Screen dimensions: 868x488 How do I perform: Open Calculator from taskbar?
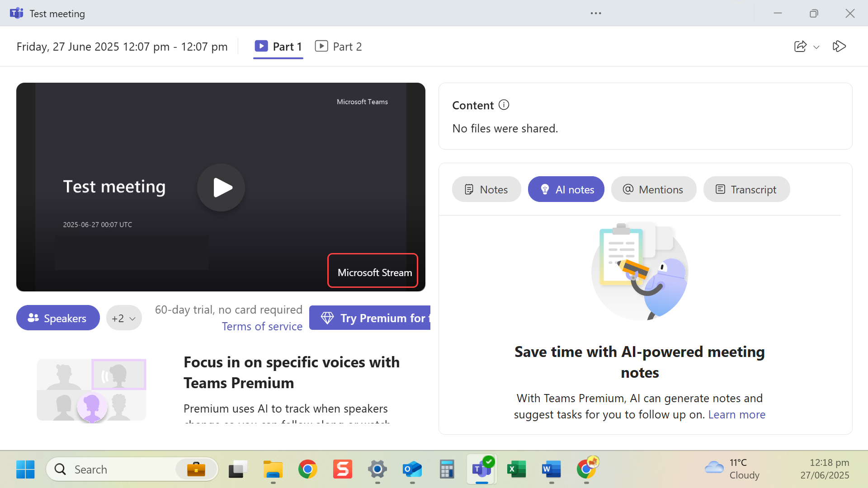click(447, 469)
